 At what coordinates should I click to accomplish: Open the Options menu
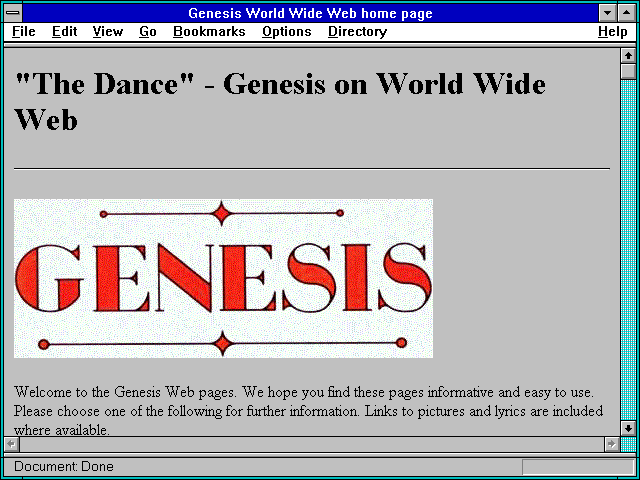click(287, 32)
